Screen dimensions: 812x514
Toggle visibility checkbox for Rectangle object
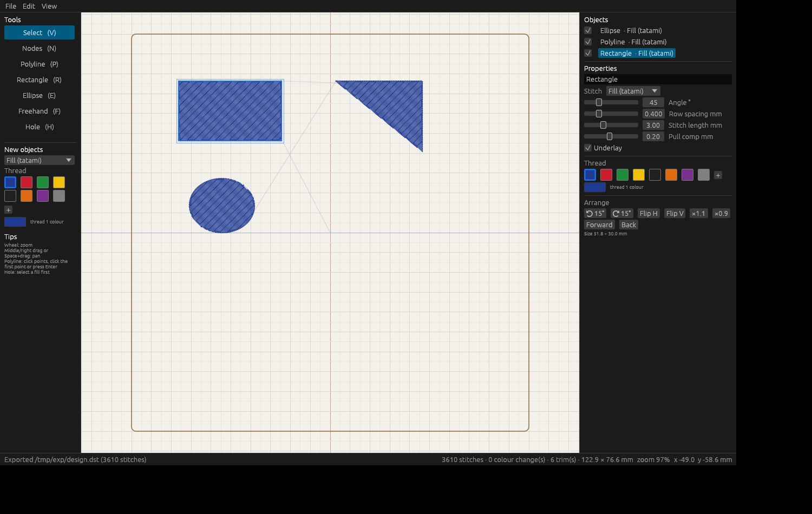(588, 53)
